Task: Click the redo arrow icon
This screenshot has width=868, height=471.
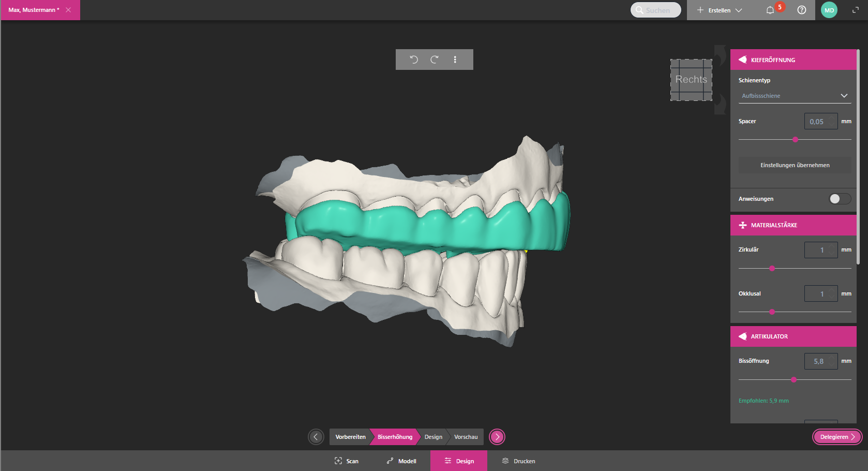Action: point(435,60)
